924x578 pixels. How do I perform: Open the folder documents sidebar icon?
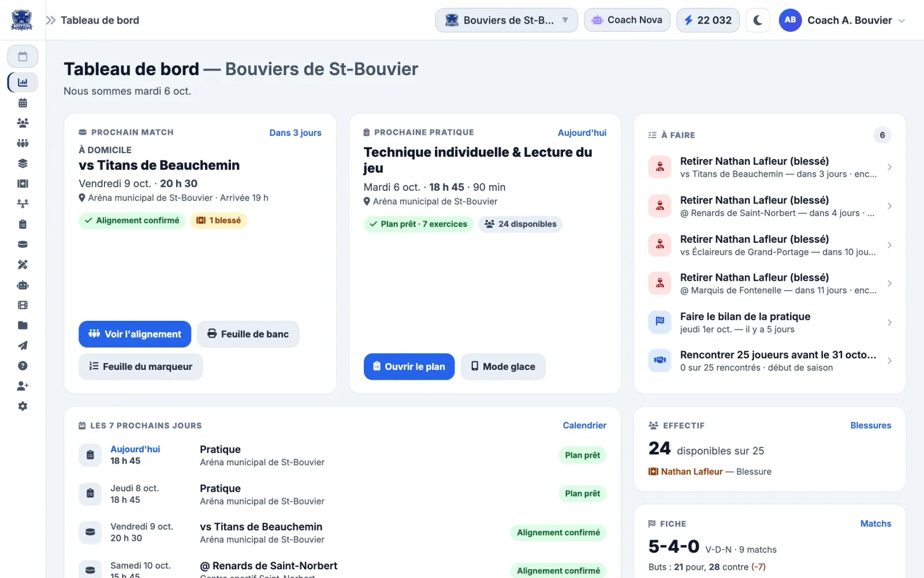pyautogui.click(x=23, y=325)
